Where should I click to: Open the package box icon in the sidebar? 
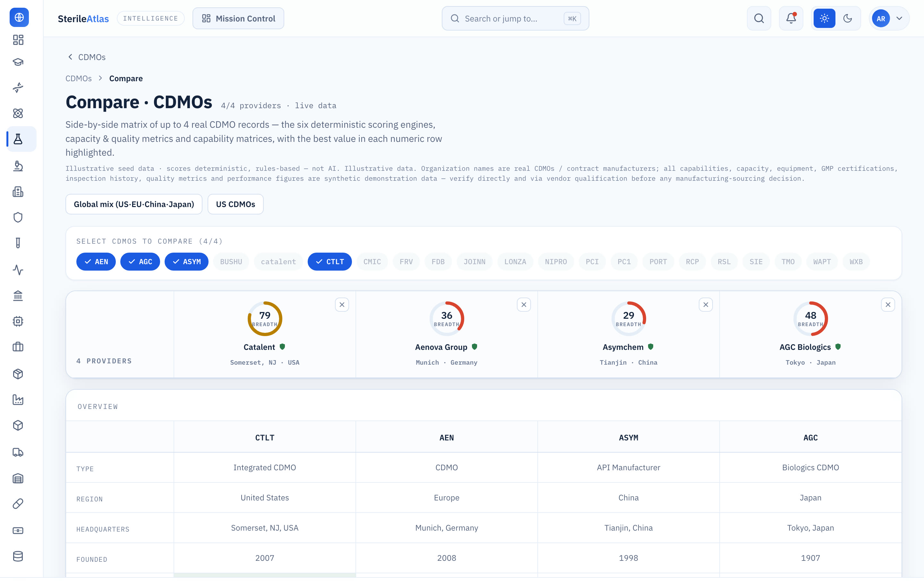18,374
